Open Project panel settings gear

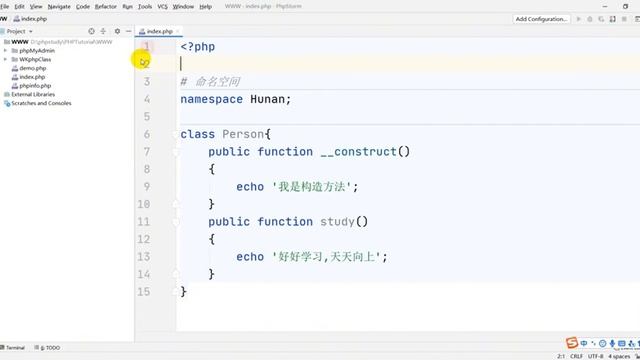coord(117,31)
